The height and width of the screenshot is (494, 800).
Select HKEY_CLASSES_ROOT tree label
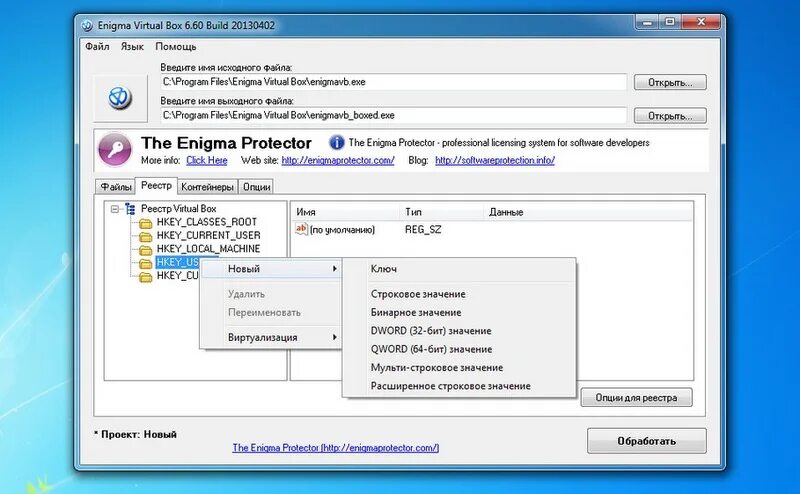(207, 222)
